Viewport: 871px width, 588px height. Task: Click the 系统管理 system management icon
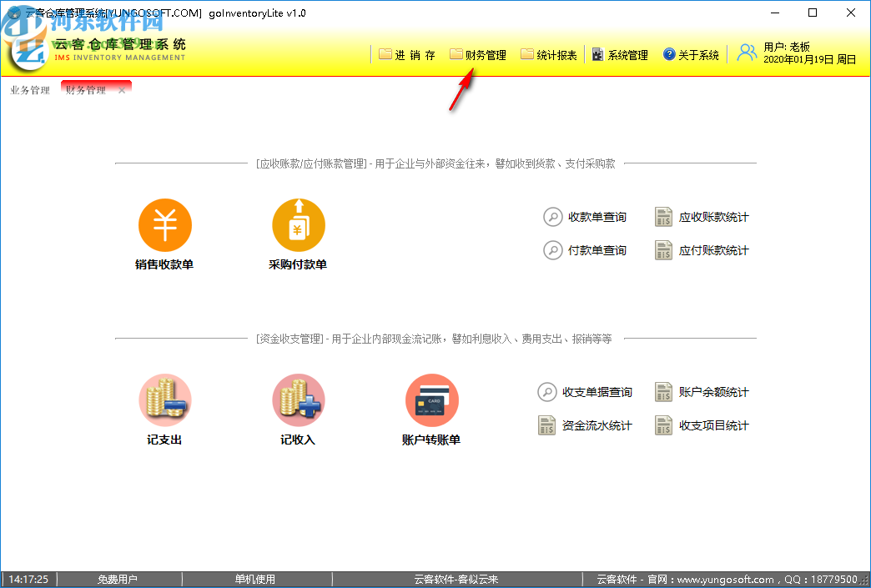pos(597,53)
